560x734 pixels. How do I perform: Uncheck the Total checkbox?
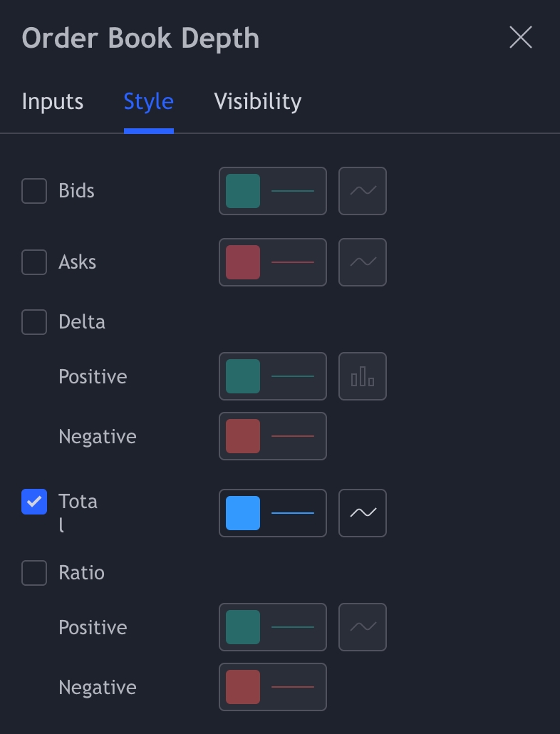click(34, 502)
